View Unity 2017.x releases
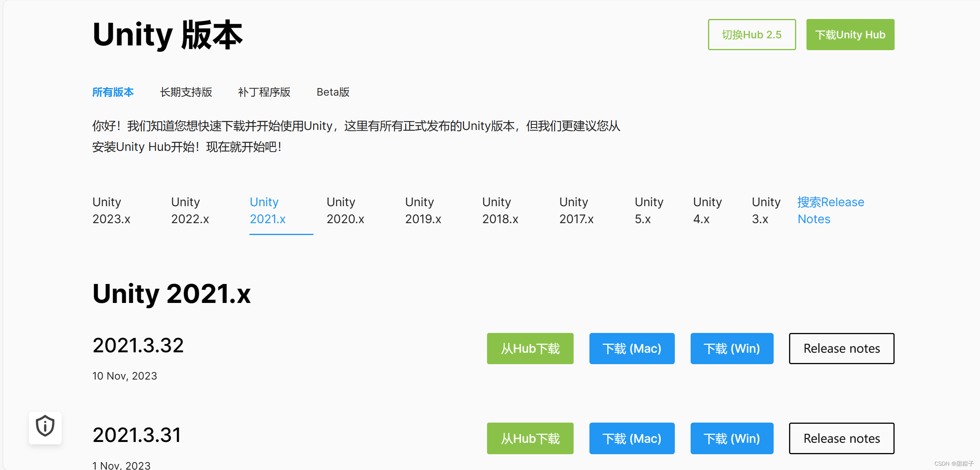This screenshot has height=470, width=980. click(576, 211)
